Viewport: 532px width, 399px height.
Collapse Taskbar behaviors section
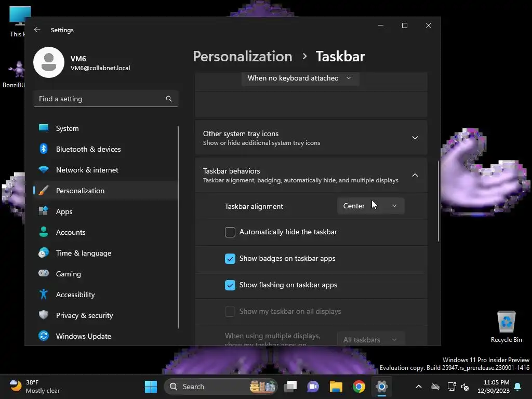(x=311, y=175)
